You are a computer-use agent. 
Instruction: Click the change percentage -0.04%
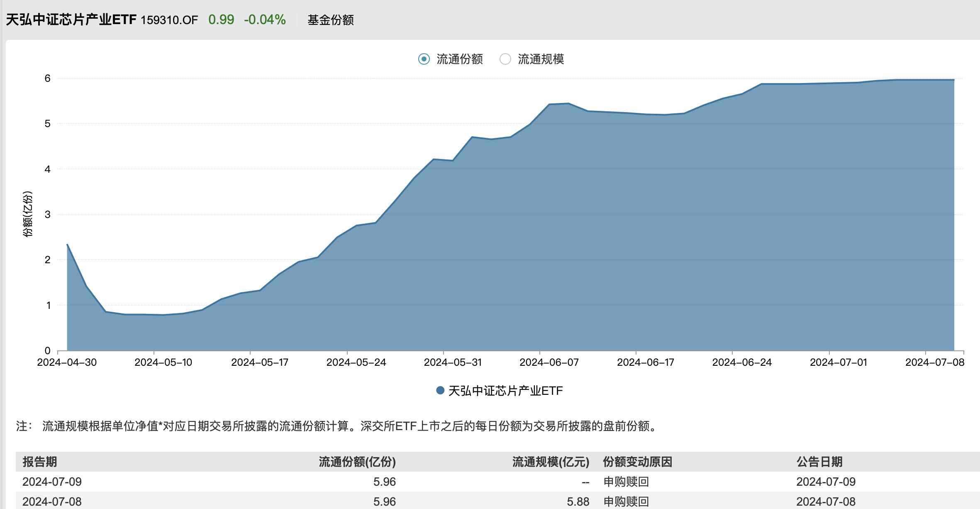(265, 20)
